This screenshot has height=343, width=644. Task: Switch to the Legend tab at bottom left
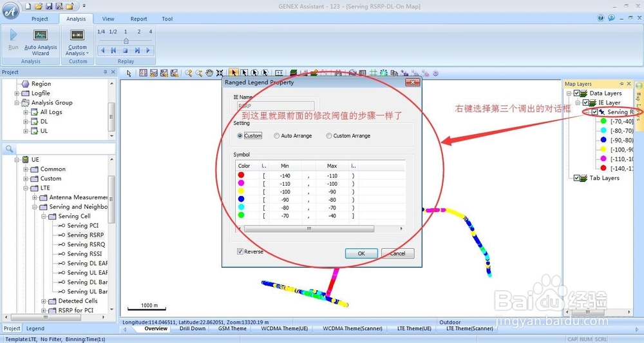click(x=35, y=329)
